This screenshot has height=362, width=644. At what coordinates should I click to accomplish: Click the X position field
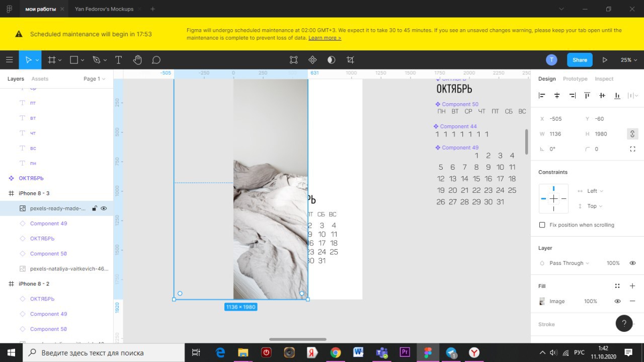(556, 119)
